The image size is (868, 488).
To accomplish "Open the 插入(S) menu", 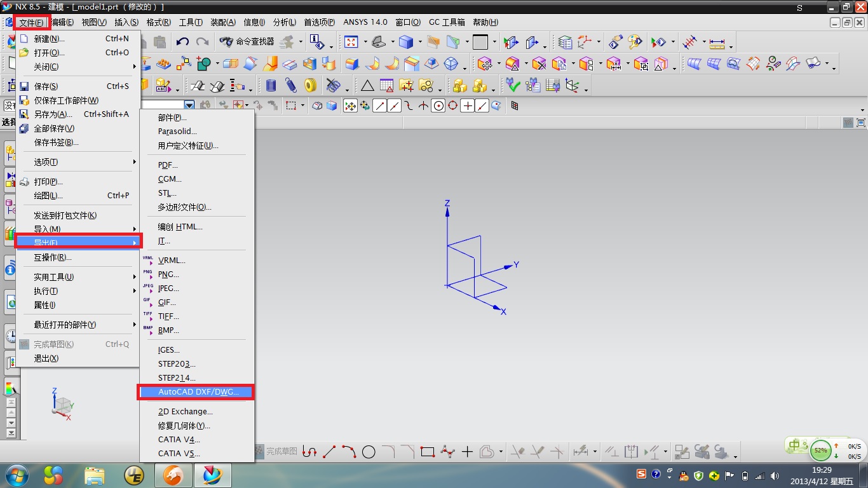I will tap(126, 22).
